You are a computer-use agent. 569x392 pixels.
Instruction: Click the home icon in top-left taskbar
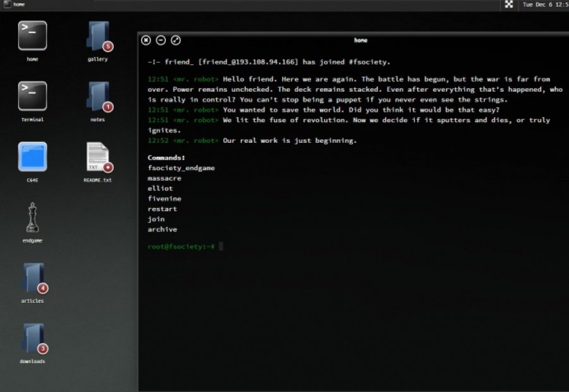(7, 4)
